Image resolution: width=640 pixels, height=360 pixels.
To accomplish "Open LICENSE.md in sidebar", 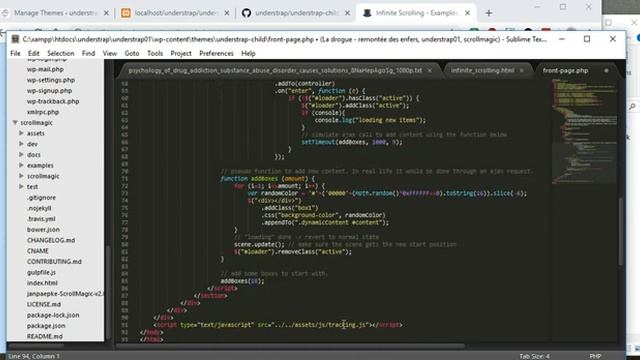I will (44, 304).
